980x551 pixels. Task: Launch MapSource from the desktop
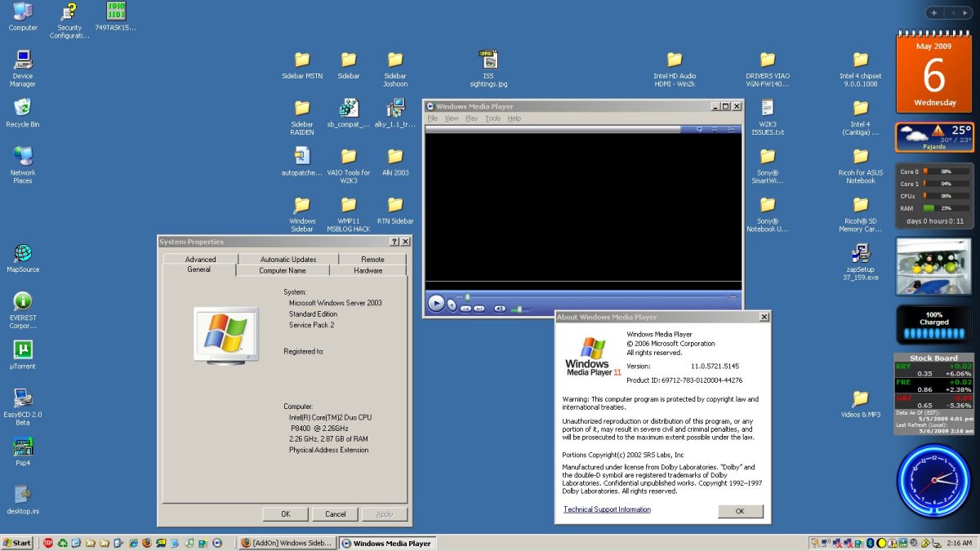tap(23, 258)
